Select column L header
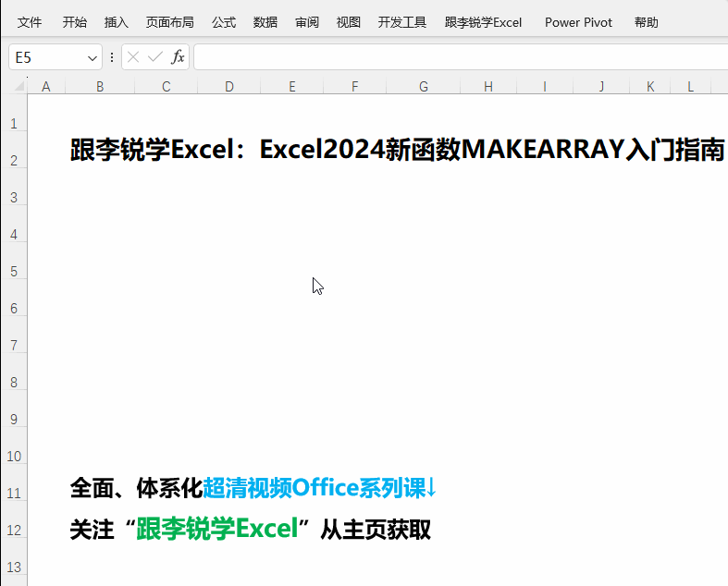The height and width of the screenshot is (586, 728). coord(690,86)
